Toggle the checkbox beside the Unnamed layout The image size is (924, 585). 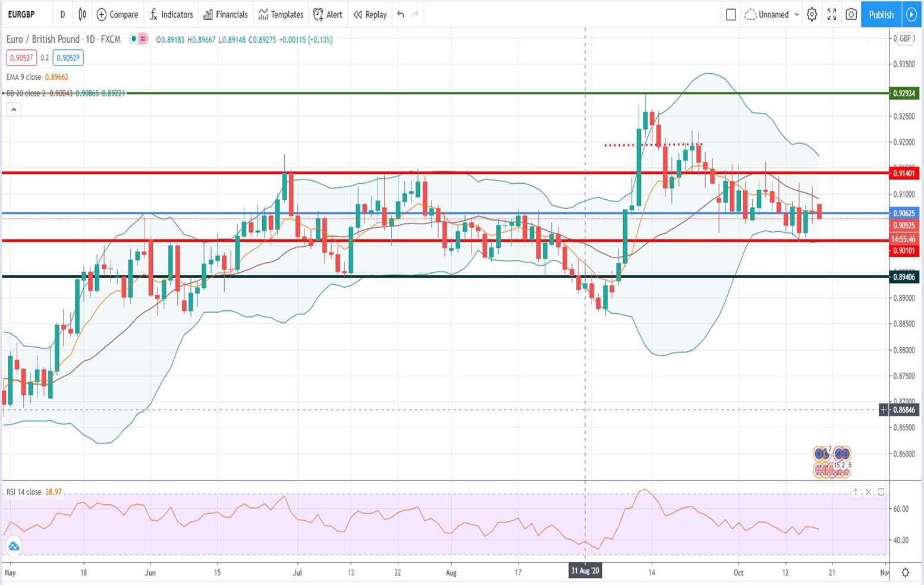731,14
